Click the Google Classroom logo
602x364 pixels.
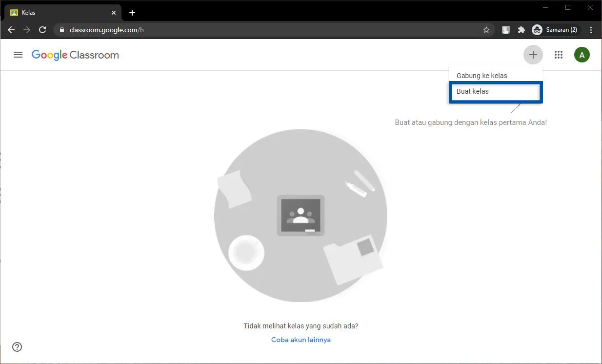(x=75, y=55)
